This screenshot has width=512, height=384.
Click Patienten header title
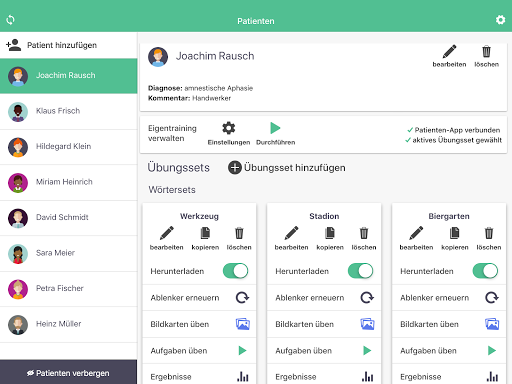[x=256, y=21]
